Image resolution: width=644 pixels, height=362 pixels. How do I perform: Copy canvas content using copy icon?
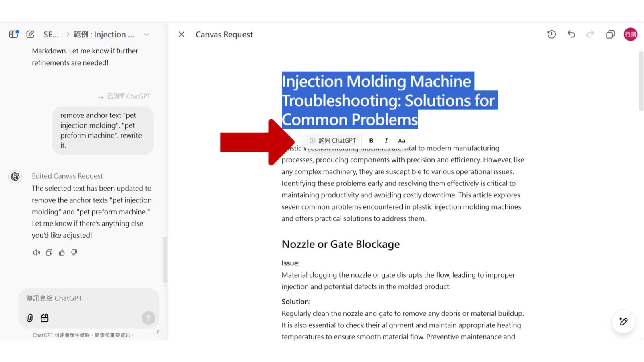coord(610,34)
